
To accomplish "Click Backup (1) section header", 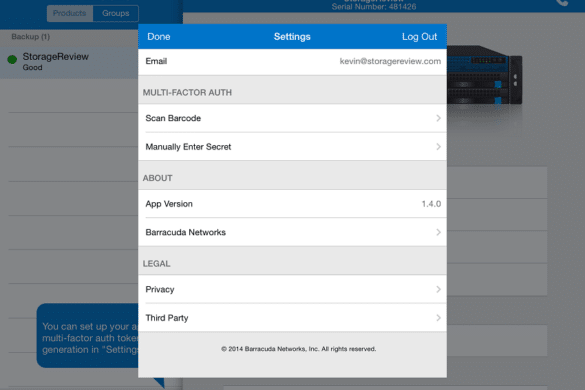I will (x=31, y=37).
